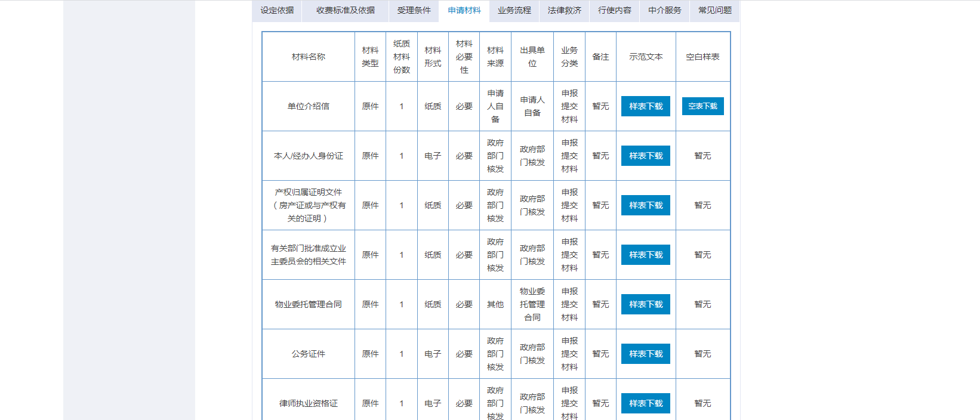
Task: Click the active 申请材料 tab
Action: click(464, 11)
